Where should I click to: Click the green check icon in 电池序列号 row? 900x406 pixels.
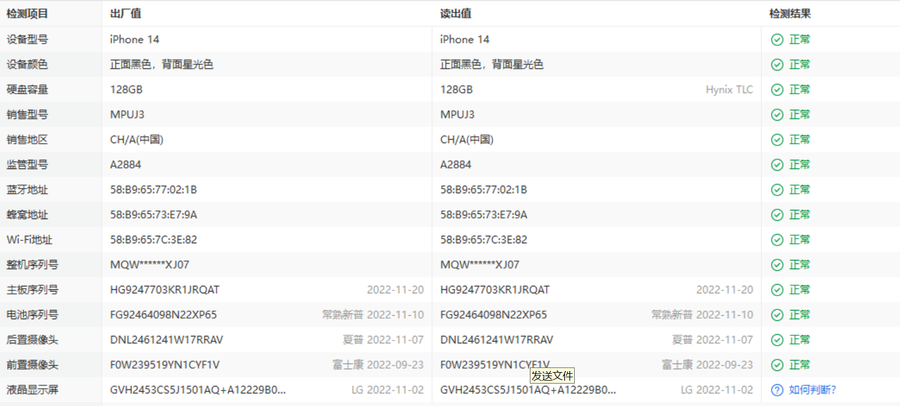(777, 315)
